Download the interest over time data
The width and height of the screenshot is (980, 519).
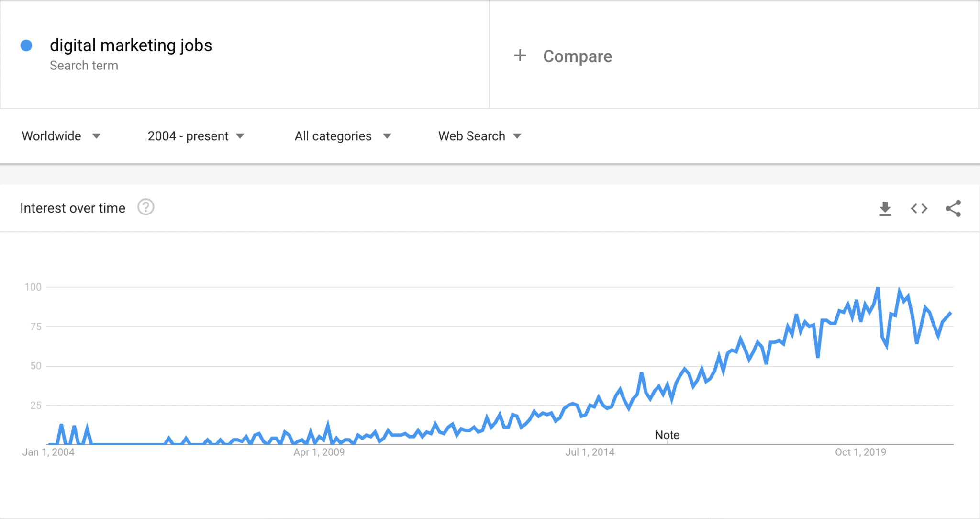(885, 209)
